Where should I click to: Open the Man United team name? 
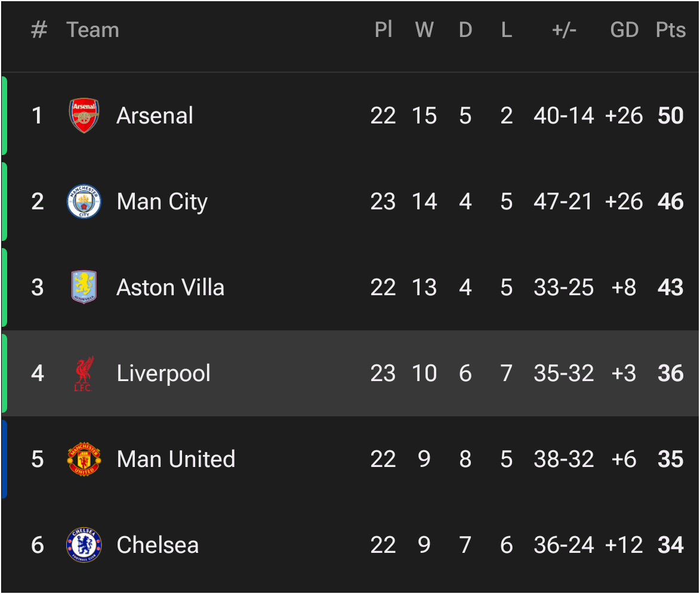pos(176,459)
